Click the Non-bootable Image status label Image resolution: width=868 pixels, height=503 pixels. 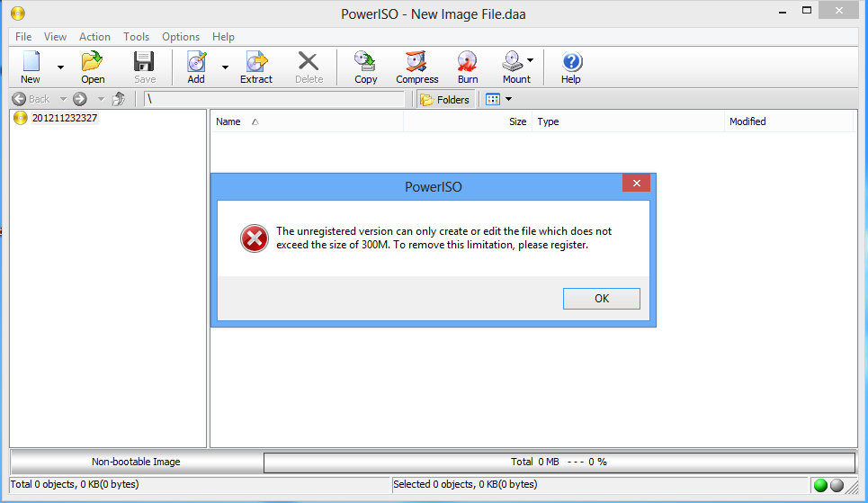pyautogui.click(x=136, y=462)
